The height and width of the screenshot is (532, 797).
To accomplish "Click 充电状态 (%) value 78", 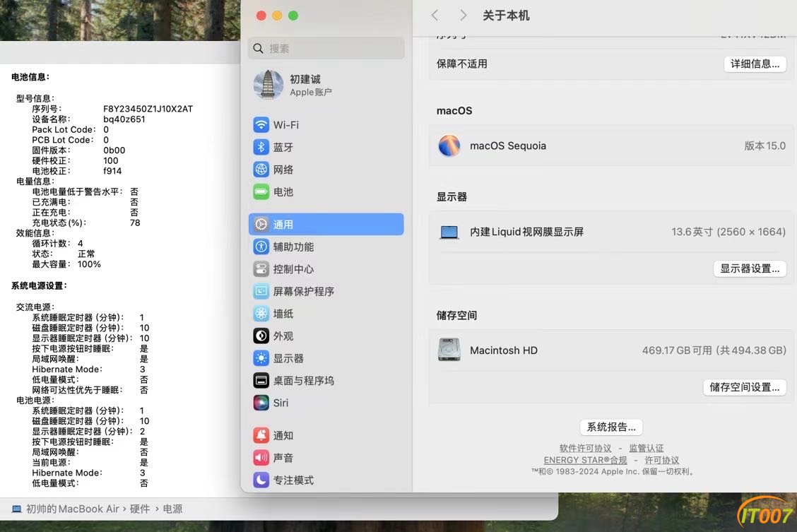I will [135, 223].
